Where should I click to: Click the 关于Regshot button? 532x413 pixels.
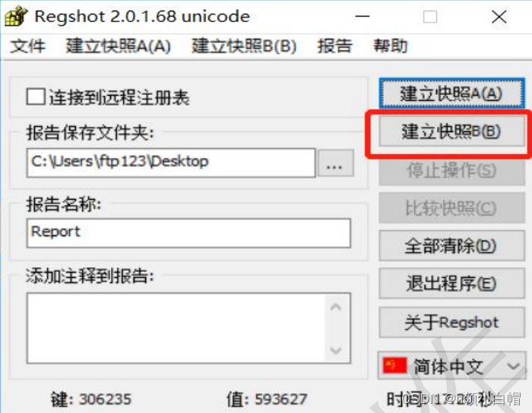coord(451,322)
